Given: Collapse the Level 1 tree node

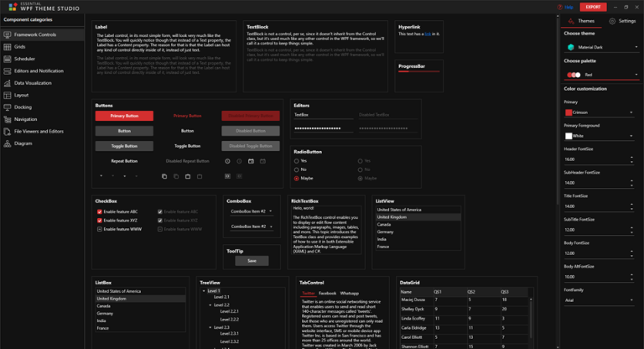Looking at the screenshot, I should click(204, 291).
